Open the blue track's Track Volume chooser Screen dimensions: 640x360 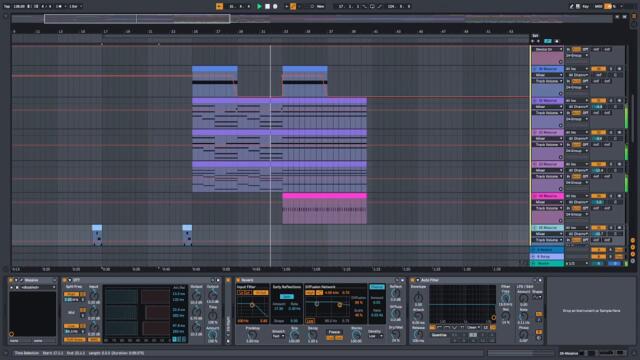click(x=548, y=81)
